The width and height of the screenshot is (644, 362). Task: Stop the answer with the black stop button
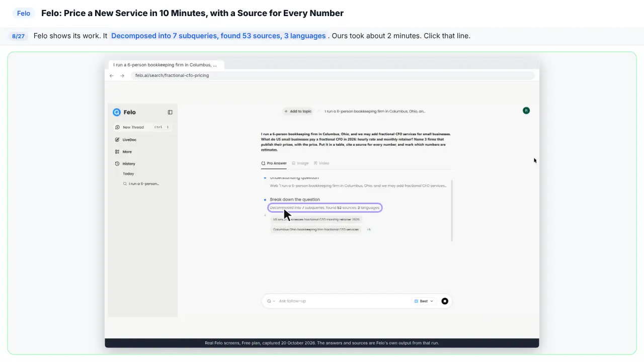click(x=445, y=301)
